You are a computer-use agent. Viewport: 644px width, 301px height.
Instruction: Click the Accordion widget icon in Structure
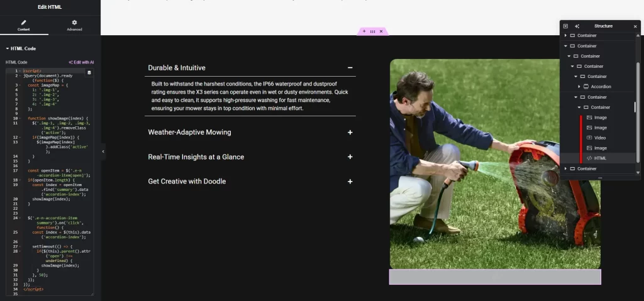coord(586,87)
